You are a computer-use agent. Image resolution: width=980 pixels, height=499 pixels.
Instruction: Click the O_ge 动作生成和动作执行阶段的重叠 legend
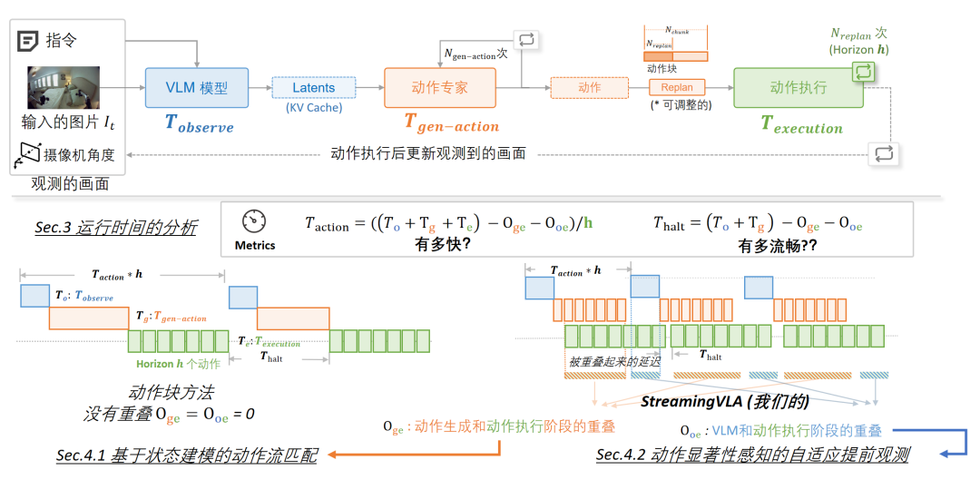coord(499,426)
